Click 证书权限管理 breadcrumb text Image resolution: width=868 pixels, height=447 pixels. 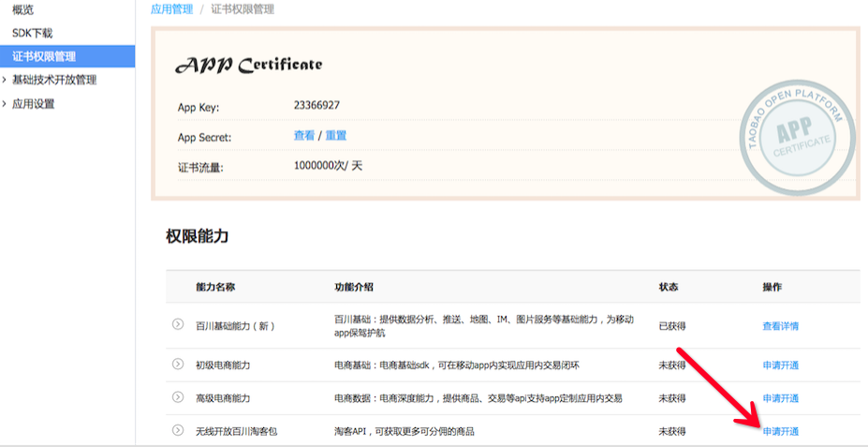(x=243, y=9)
